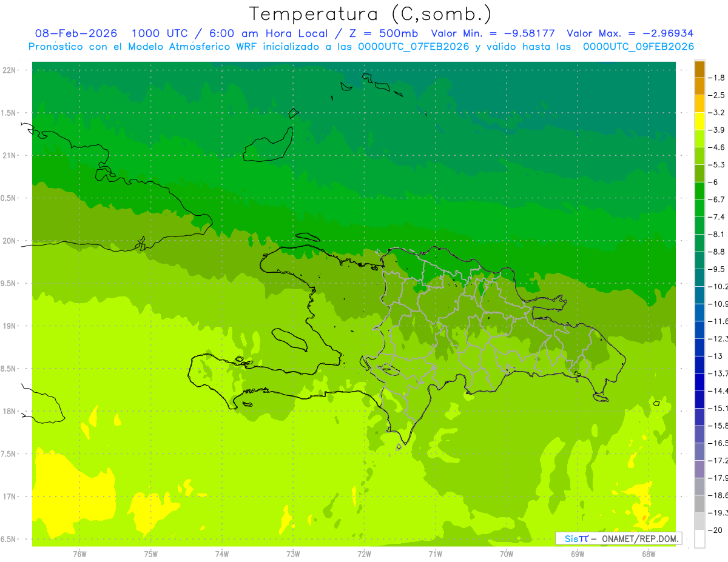Click the '-9.5' colorbar value
This screenshot has width=728, height=562.
716,269
